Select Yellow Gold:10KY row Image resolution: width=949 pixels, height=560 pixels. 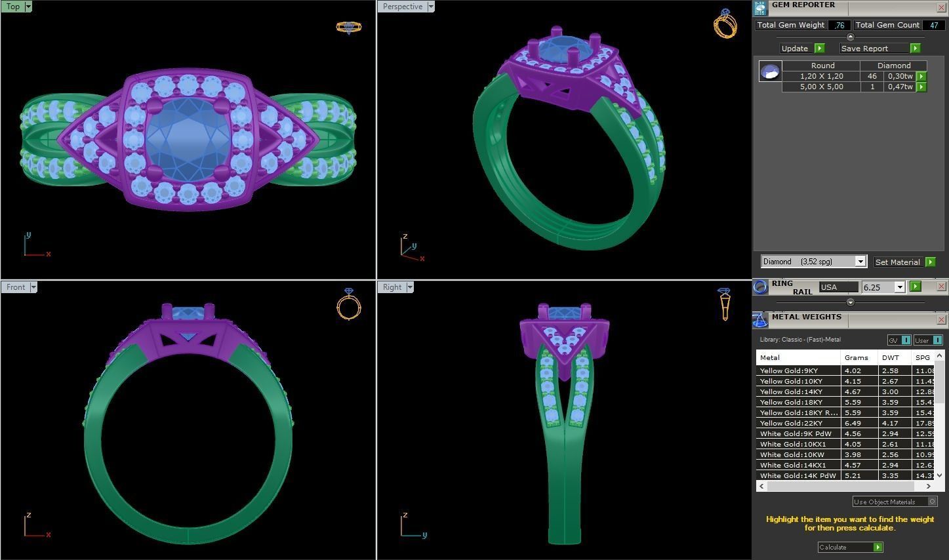pyautogui.click(x=845, y=381)
